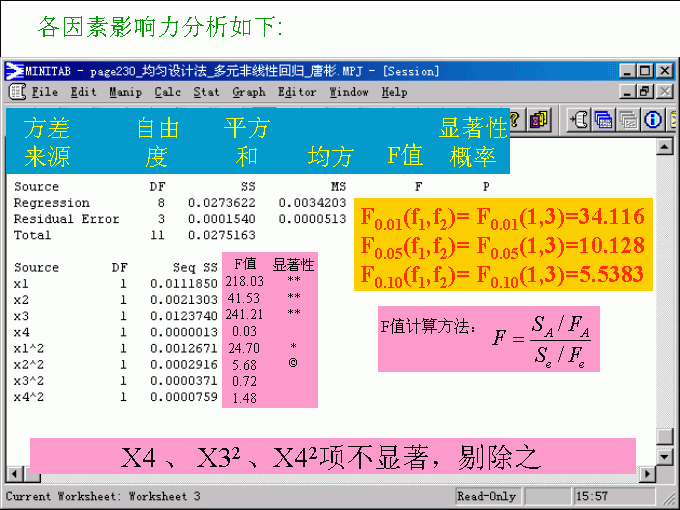Open the blue Info window icon
The height and width of the screenshot is (510, 680).
tap(653, 120)
